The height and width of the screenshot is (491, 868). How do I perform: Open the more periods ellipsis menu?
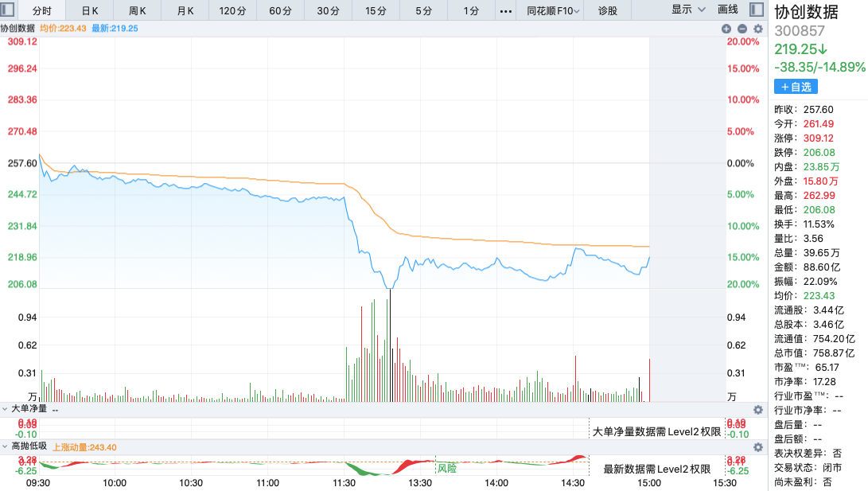point(505,10)
